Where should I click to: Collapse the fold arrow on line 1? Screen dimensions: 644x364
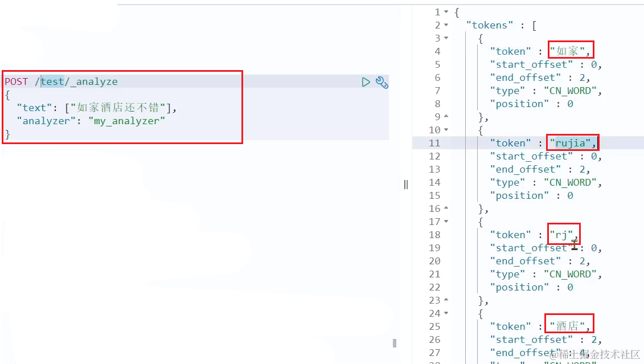point(446,13)
